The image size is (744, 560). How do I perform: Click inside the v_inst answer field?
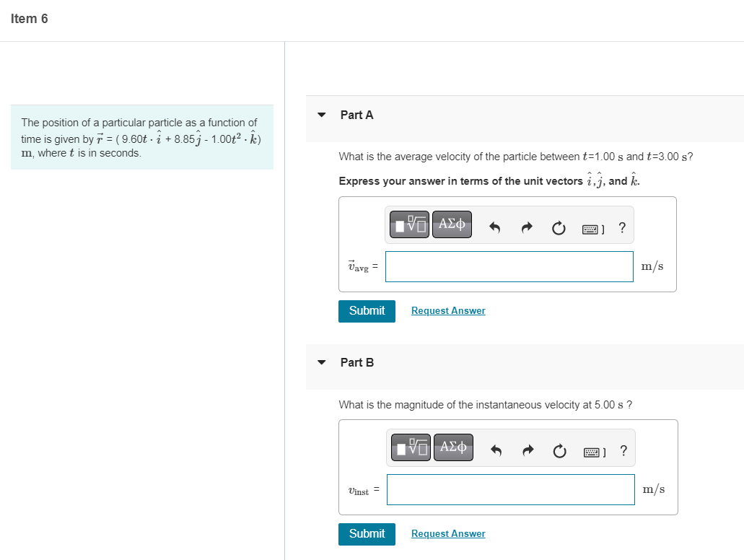click(x=510, y=489)
